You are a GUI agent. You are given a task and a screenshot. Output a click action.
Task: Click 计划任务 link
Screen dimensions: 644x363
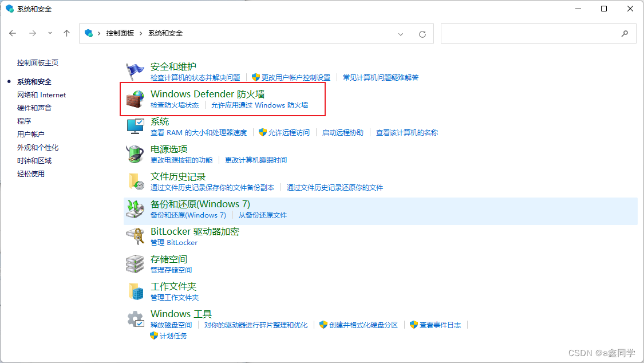click(173, 336)
